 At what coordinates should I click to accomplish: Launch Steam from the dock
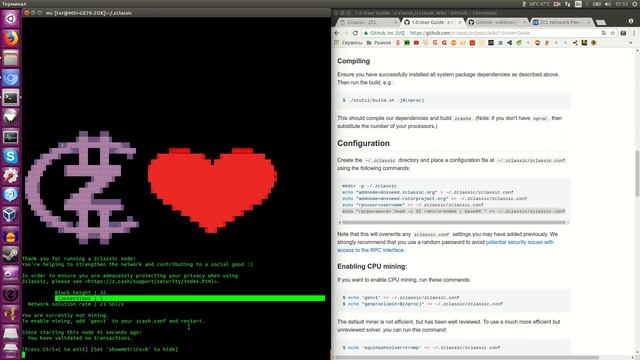(11, 255)
